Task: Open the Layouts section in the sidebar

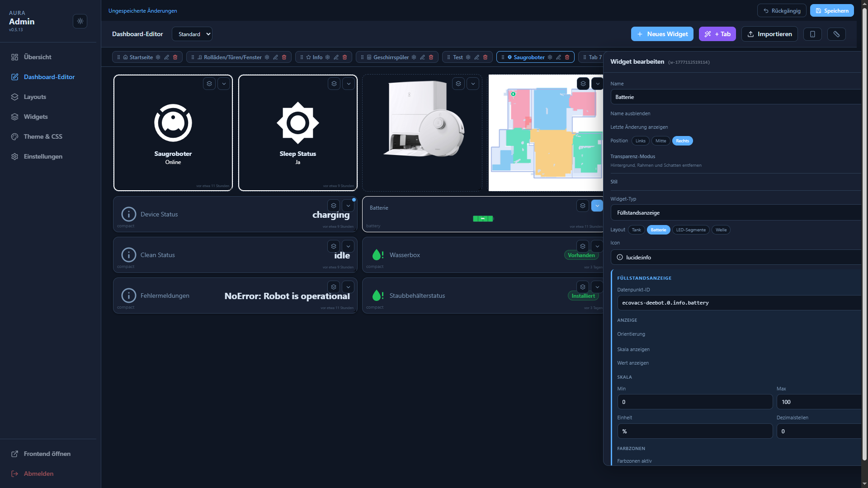Action: pos(35,97)
